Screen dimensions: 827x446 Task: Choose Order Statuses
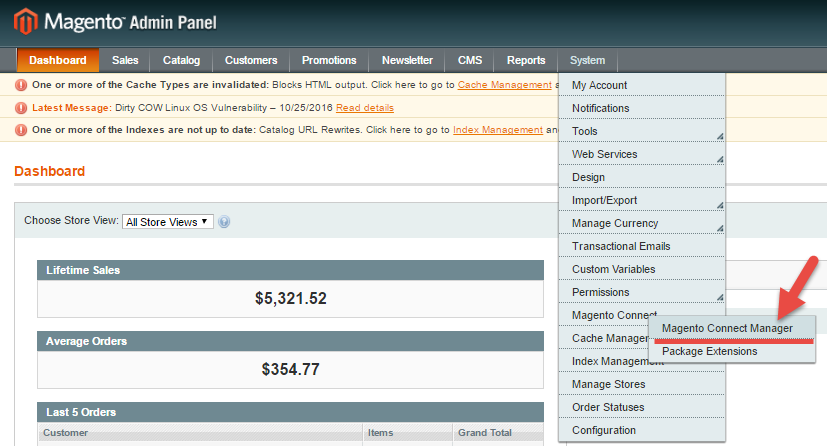point(641,407)
